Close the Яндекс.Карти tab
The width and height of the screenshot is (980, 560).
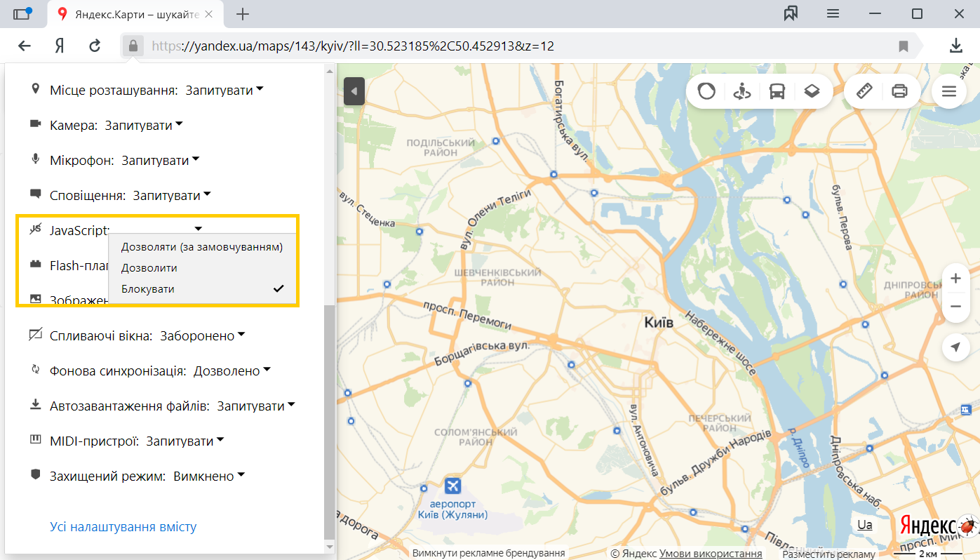pyautogui.click(x=208, y=14)
